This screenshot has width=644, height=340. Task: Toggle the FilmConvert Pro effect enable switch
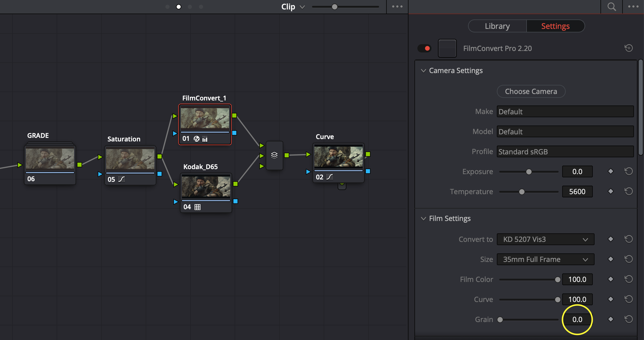pyautogui.click(x=424, y=48)
